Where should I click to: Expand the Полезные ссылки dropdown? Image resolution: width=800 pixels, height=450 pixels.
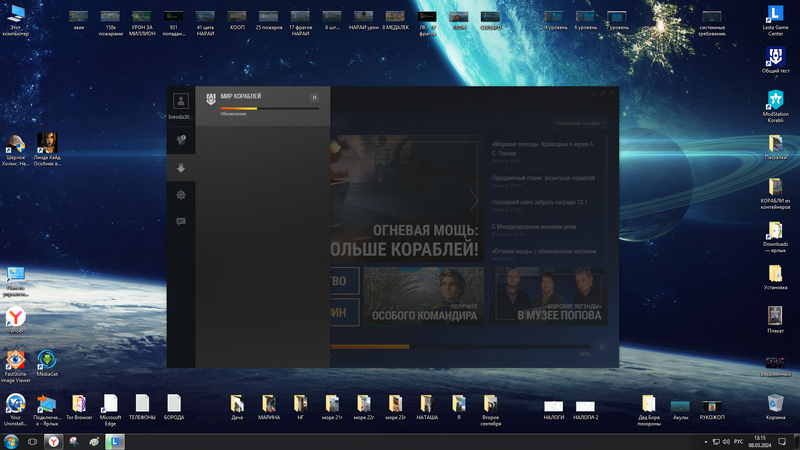580,123
